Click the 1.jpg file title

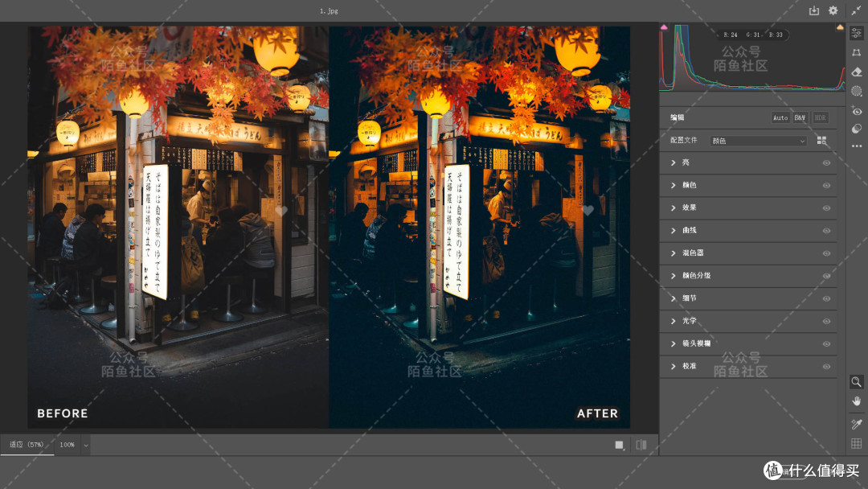(329, 10)
